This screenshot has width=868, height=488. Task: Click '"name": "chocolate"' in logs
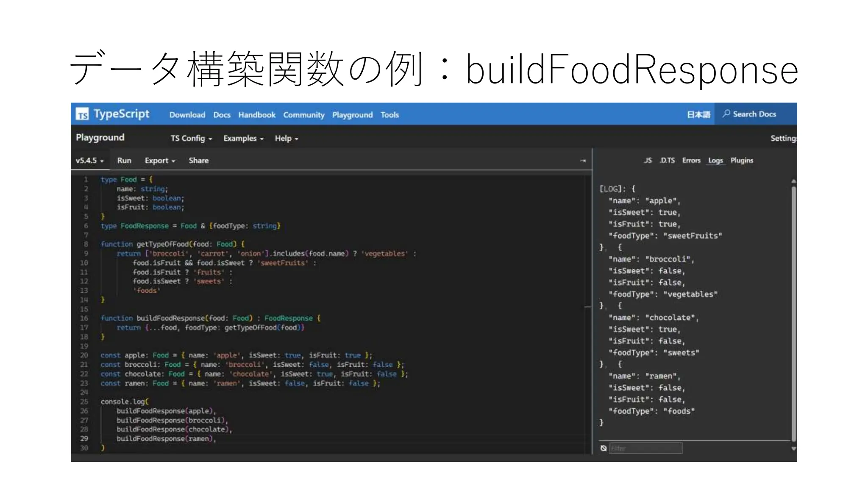coord(653,318)
